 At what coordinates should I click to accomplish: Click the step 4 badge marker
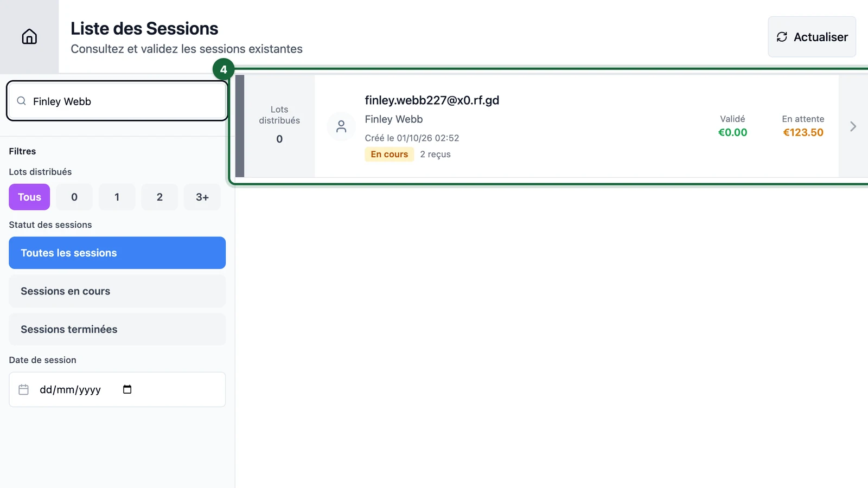224,69
